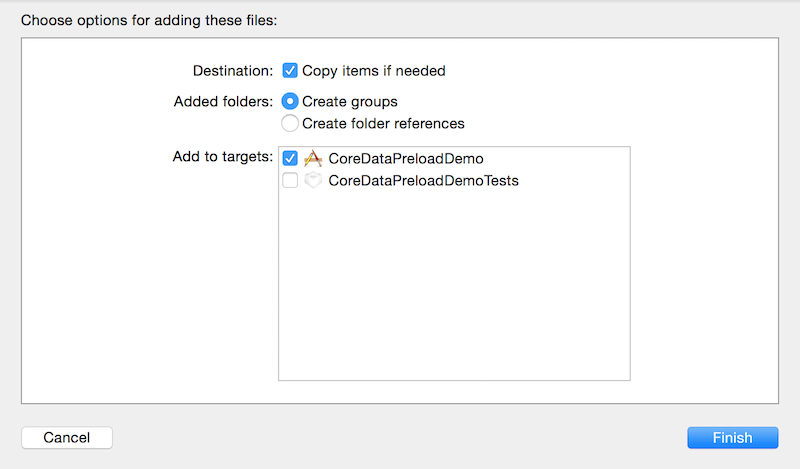Select the Create groups radio button

point(290,101)
